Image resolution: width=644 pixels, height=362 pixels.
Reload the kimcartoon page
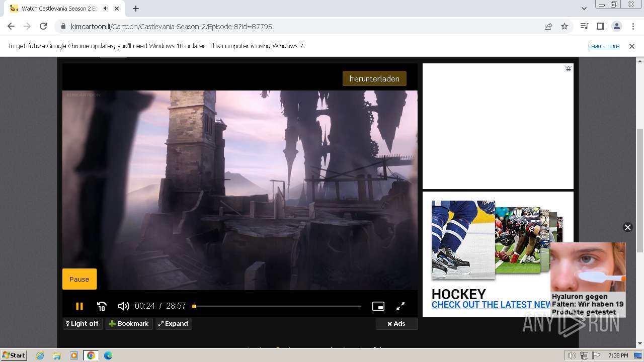[43, 26]
